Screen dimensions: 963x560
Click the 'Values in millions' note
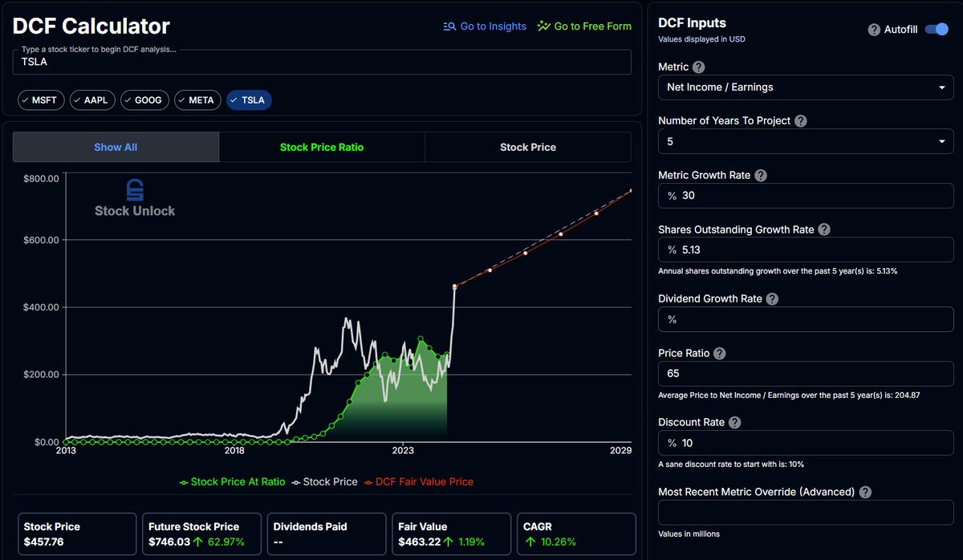689,534
